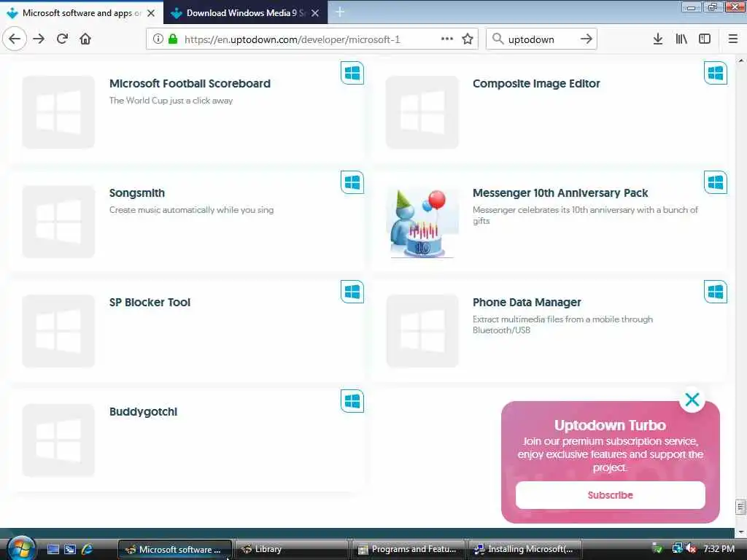Open the Buddygotchi app link
This screenshot has width=747, height=560.
tap(143, 412)
